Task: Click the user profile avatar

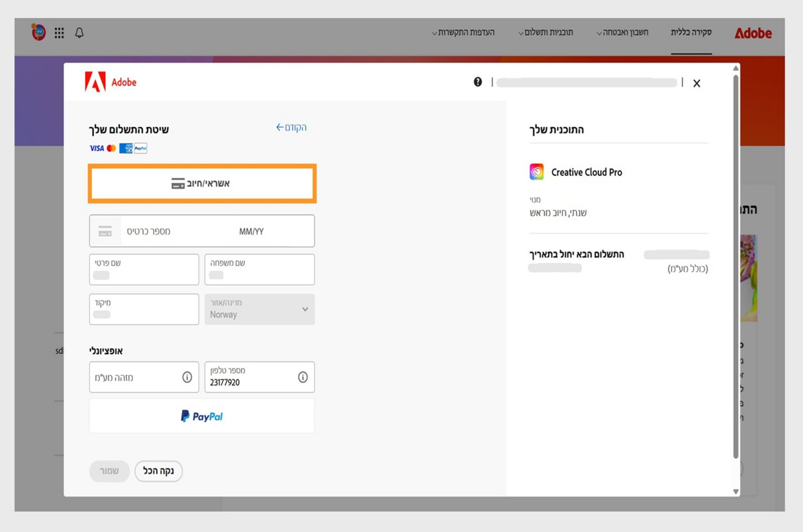Action: tap(38, 32)
